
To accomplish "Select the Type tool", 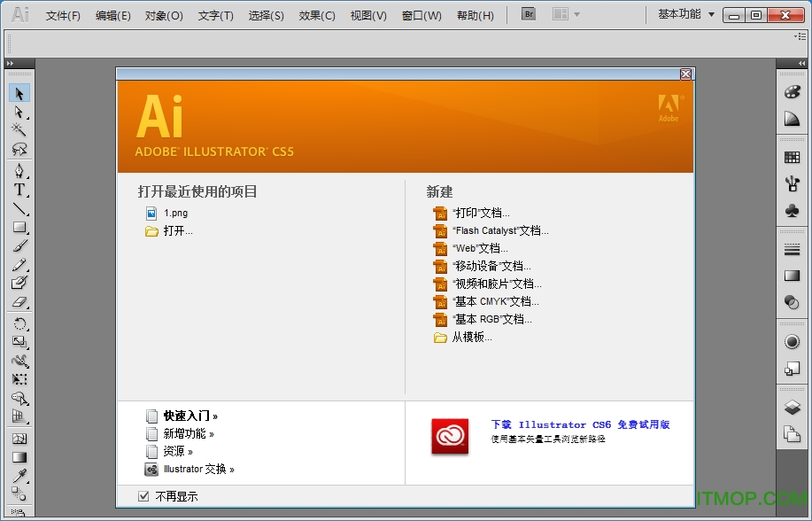I will pyautogui.click(x=19, y=190).
